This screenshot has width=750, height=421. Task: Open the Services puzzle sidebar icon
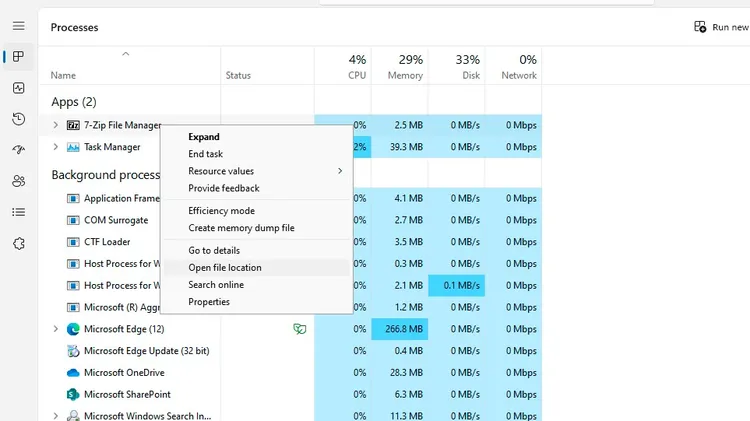pos(19,244)
